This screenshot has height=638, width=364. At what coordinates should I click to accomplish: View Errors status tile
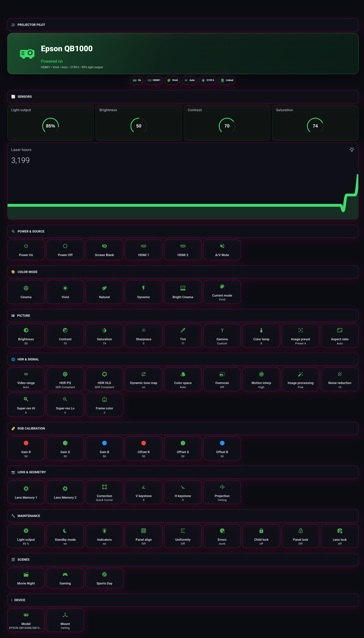pos(222,536)
